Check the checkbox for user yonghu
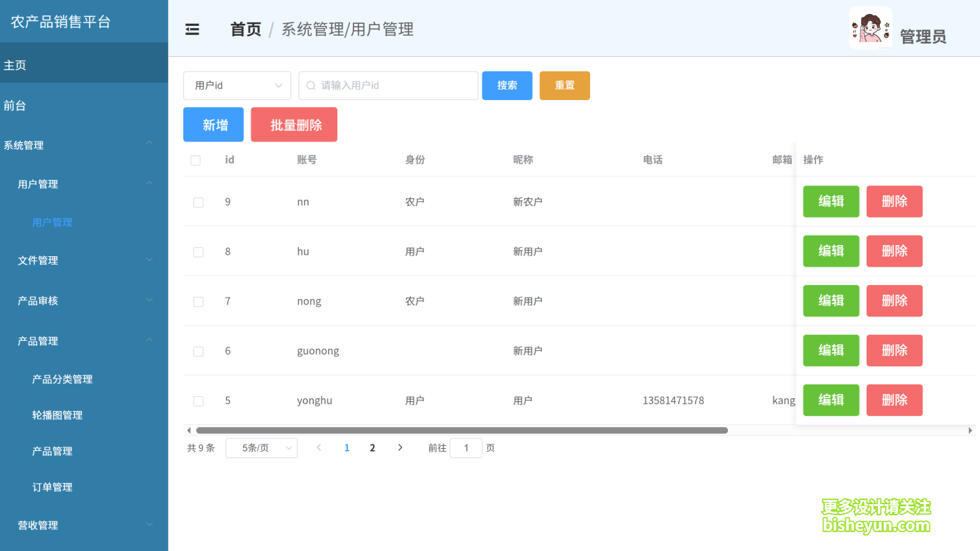The height and width of the screenshot is (551, 980). 198,400
